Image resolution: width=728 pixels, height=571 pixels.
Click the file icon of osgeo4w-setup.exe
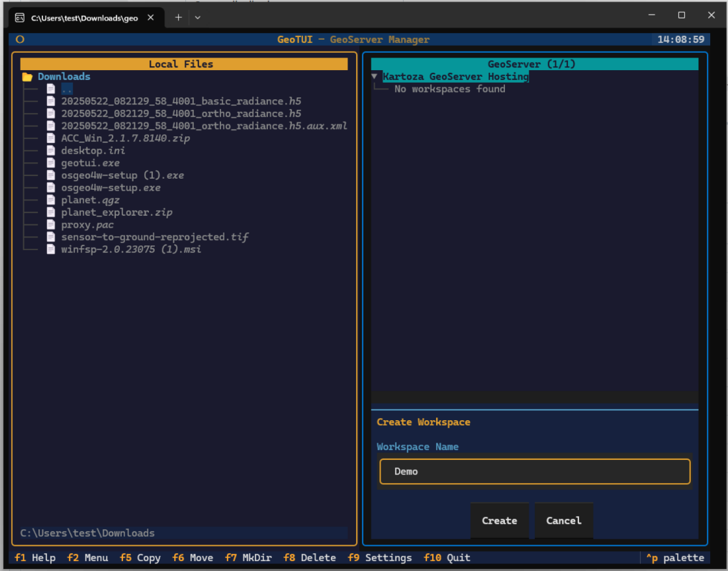click(51, 187)
